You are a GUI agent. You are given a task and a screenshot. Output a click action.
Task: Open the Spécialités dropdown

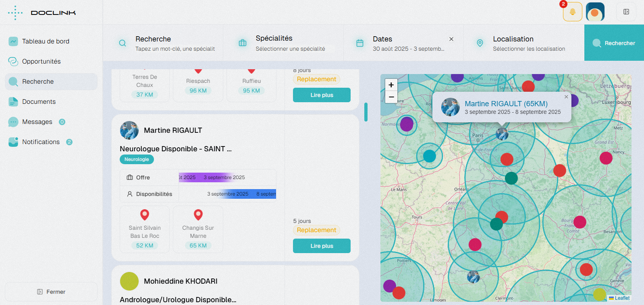click(x=283, y=43)
